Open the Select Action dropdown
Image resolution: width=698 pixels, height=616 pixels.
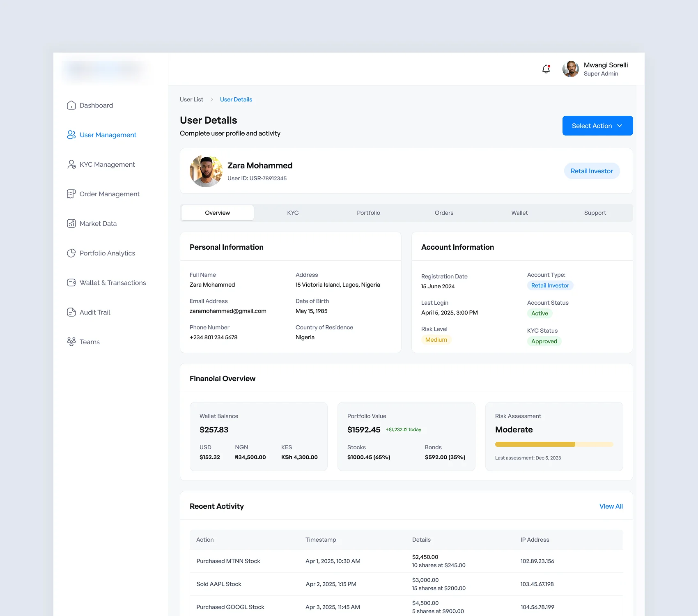(597, 126)
